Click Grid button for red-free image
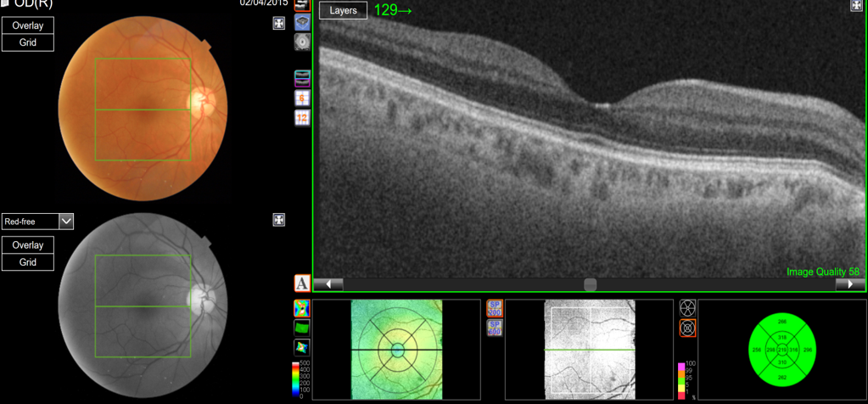Screen dimensions: 868x404 28,262
